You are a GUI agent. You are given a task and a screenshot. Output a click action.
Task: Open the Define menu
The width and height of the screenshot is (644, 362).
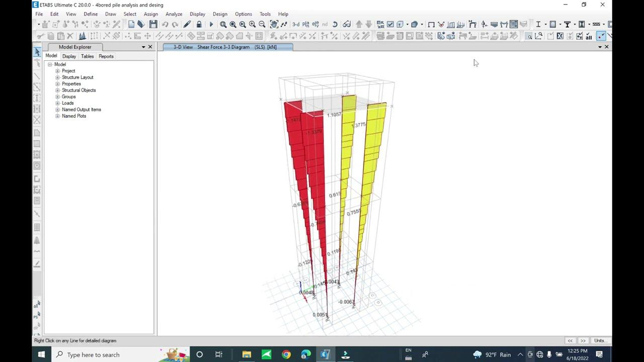(x=91, y=14)
